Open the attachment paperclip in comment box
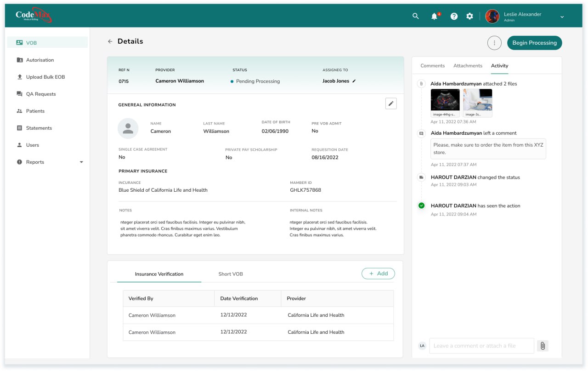This screenshot has height=371, width=588. coord(543,345)
